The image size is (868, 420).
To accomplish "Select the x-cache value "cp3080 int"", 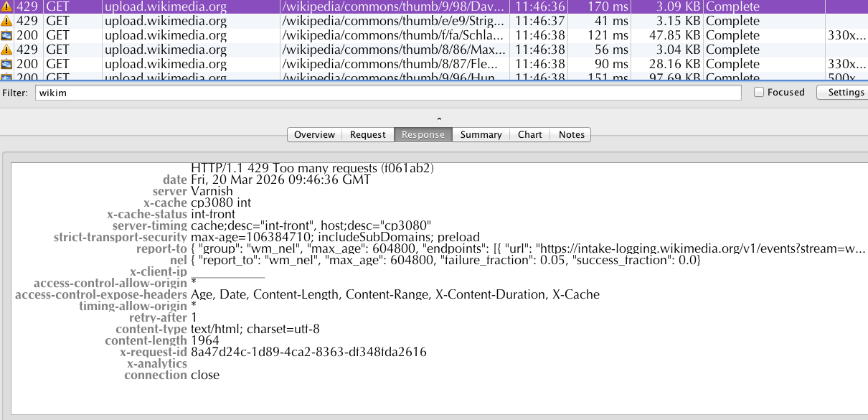I will click(x=221, y=202).
